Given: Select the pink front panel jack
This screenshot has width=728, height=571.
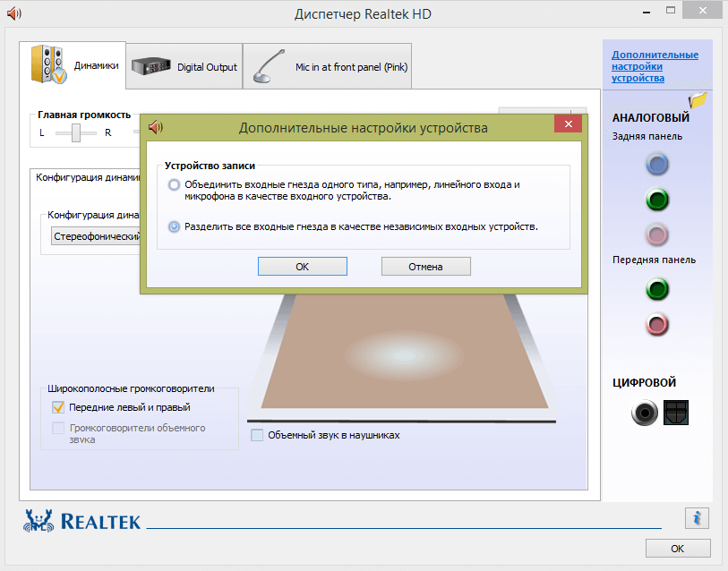Looking at the screenshot, I should (x=657, y=324).
